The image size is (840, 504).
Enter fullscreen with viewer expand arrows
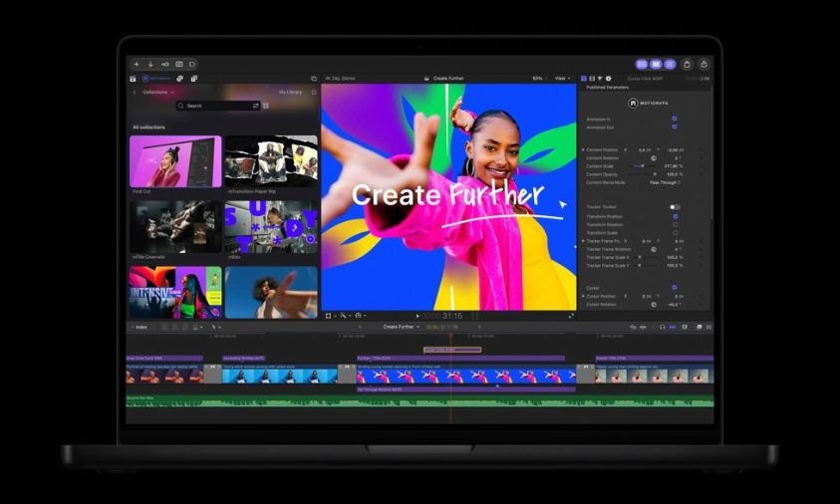pos(571,316)
